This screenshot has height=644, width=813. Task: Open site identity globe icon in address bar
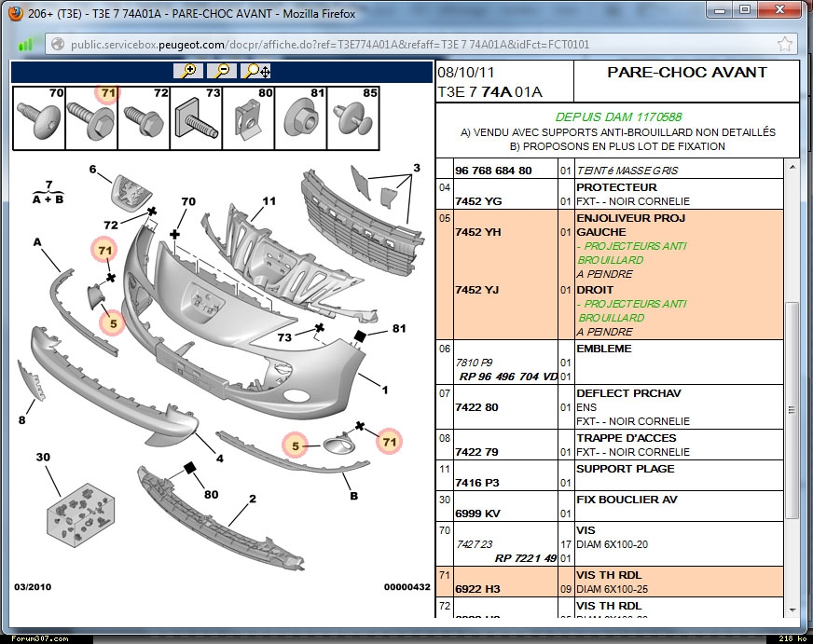pos(58,45)
